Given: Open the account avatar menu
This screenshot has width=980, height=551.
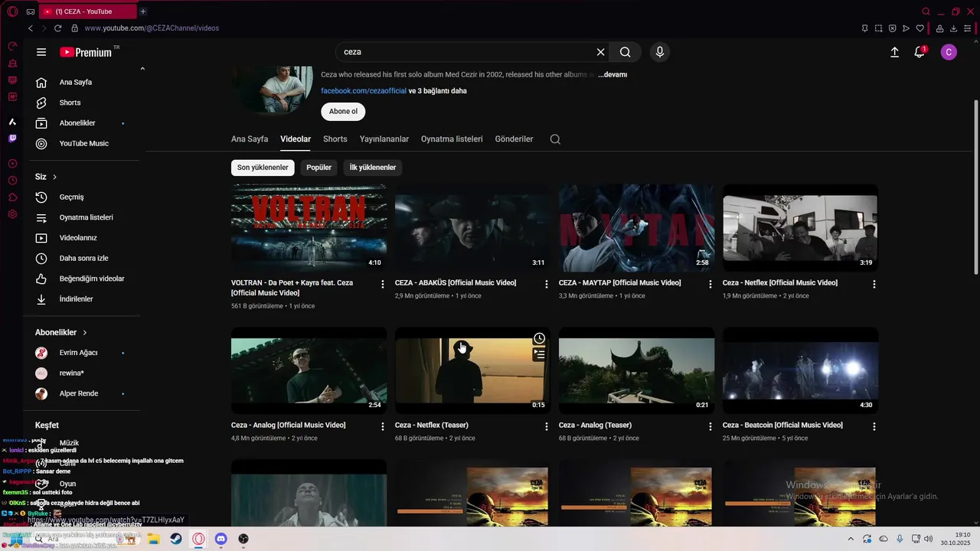Looking at the screenshot, I should pos(949,52).
